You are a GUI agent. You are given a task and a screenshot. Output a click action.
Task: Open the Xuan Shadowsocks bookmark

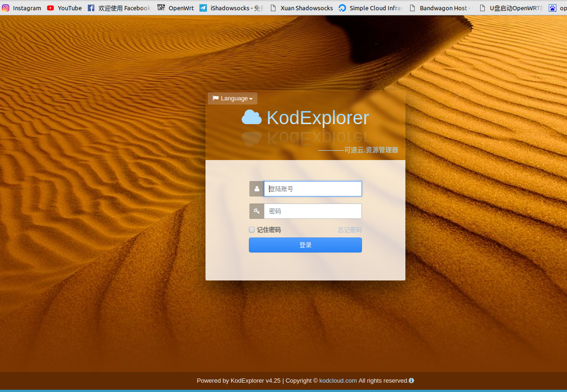(302, 8)
